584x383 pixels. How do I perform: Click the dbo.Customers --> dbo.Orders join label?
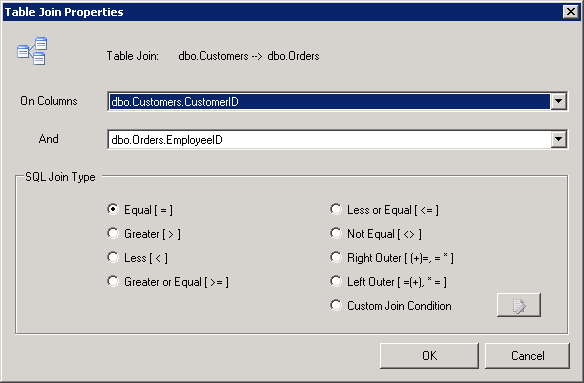coord(249,56)
